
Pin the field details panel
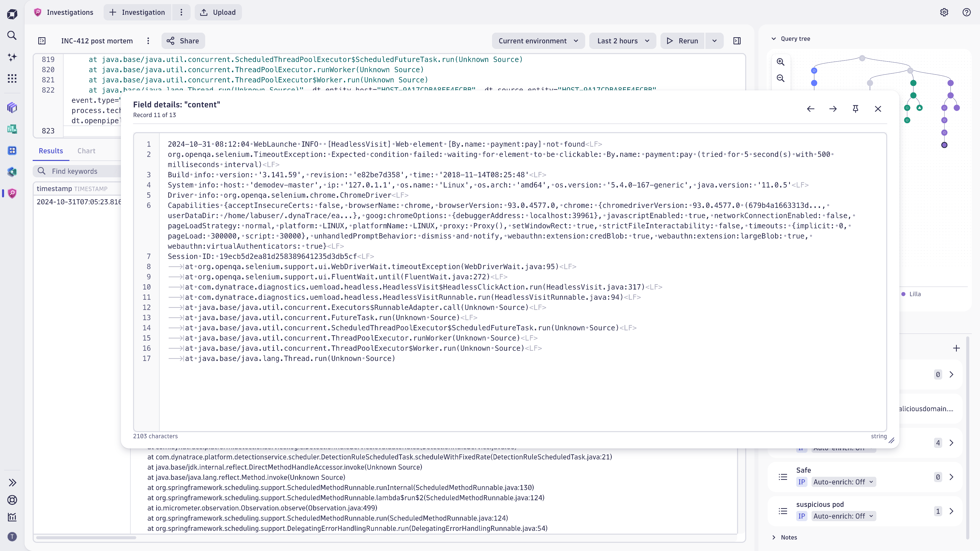(x=856, y=109)
